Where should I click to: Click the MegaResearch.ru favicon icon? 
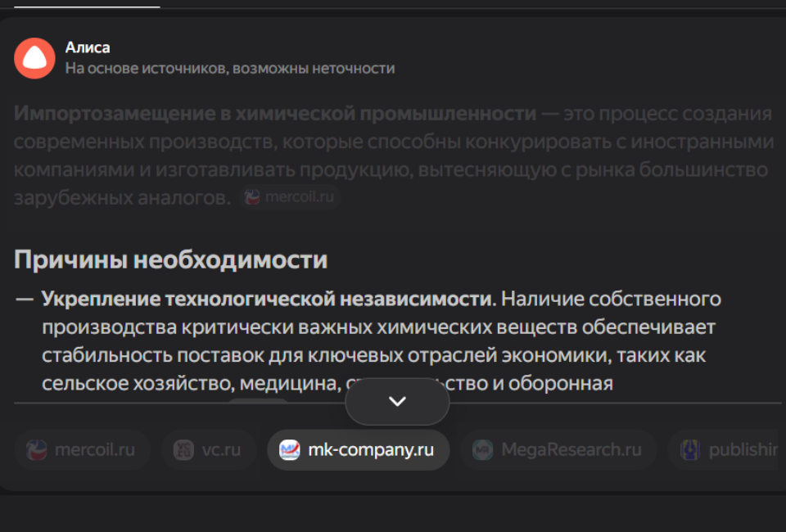point(483,450)
